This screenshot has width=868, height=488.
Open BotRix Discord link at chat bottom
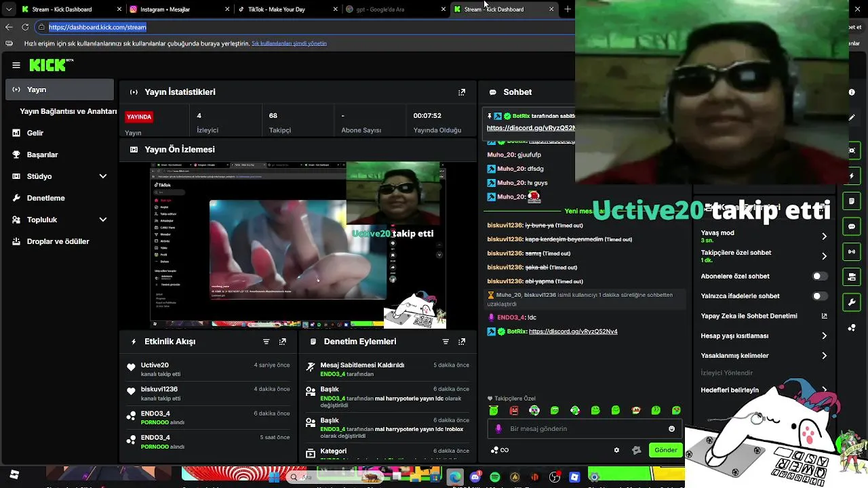coord(573,331)
